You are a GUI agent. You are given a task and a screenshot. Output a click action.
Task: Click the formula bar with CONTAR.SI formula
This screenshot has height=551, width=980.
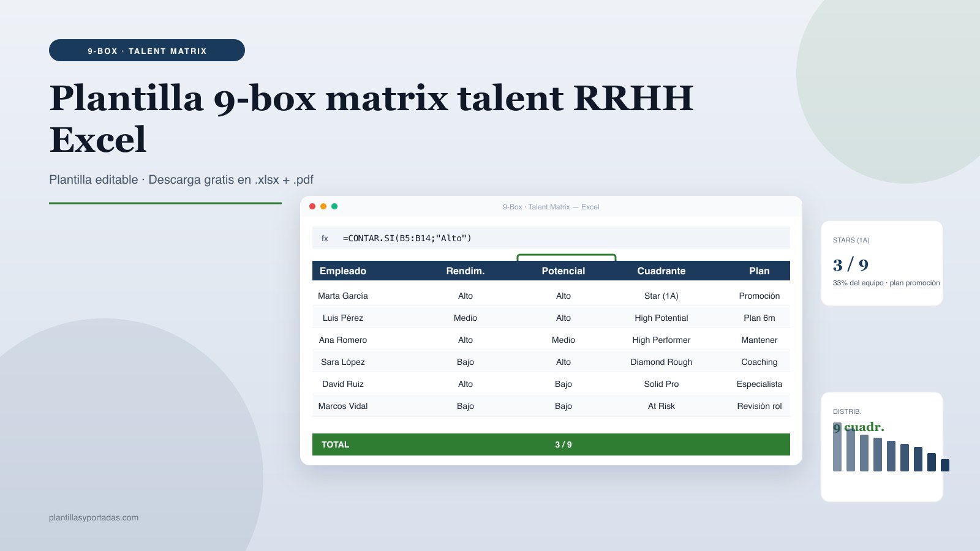[551, 238]
